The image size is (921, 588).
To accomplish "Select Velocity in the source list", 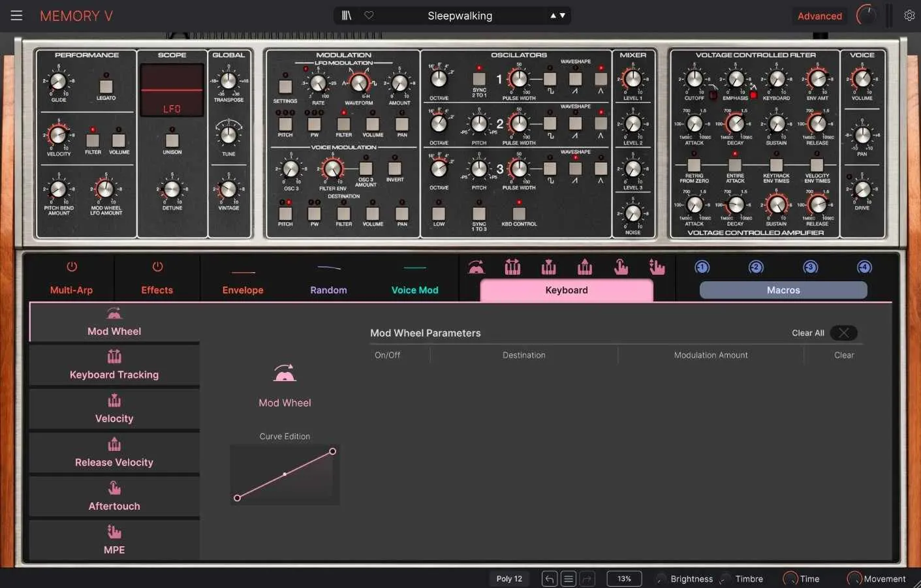I will tap(114, 409).
